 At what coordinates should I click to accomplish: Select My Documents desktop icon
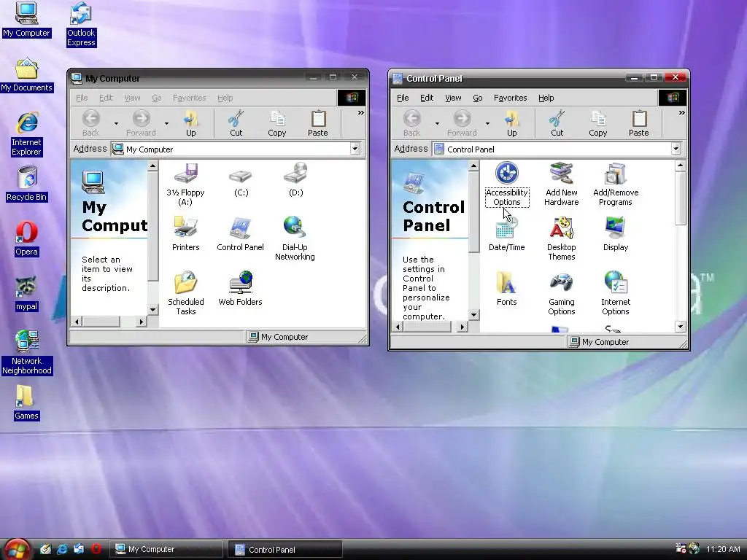[x=26, y=75]
